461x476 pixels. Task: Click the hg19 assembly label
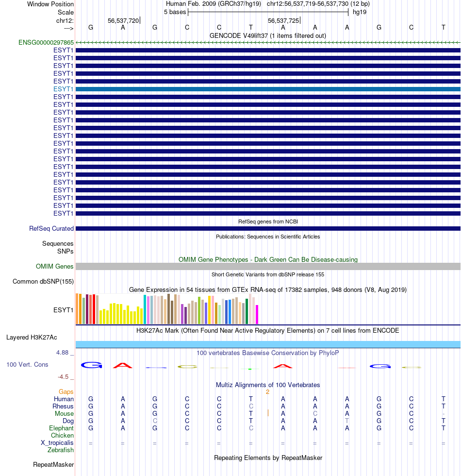360,12
